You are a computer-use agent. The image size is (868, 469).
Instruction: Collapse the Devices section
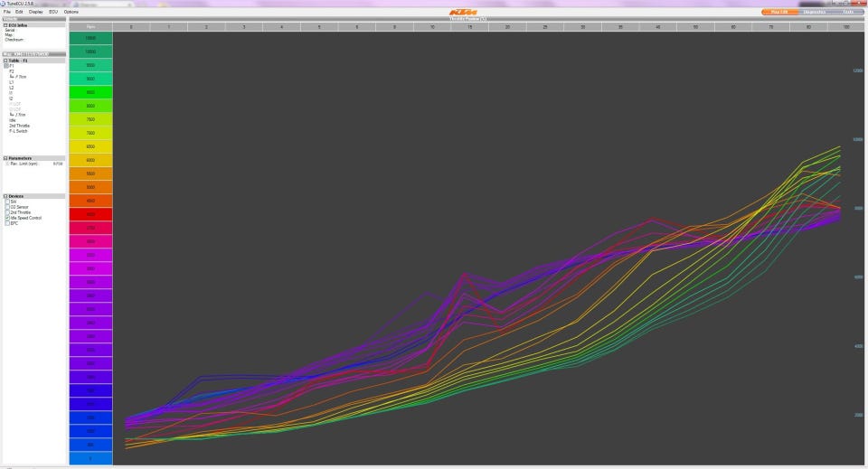pyautogui.click(x=5, y=196)
